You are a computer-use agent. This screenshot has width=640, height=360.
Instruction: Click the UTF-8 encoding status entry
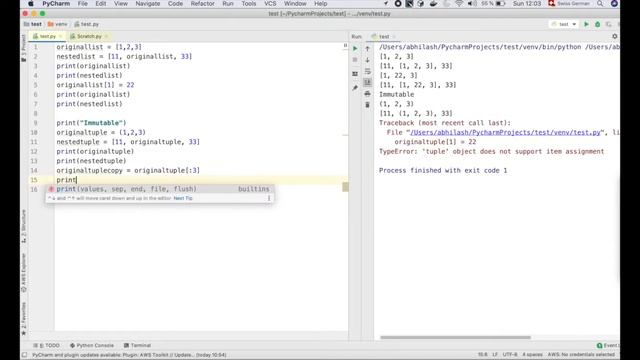pos(510,355)
